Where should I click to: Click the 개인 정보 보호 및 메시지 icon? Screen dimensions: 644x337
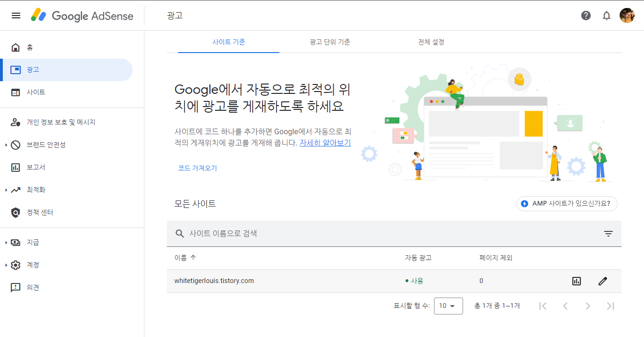click(x=15, y=122)
